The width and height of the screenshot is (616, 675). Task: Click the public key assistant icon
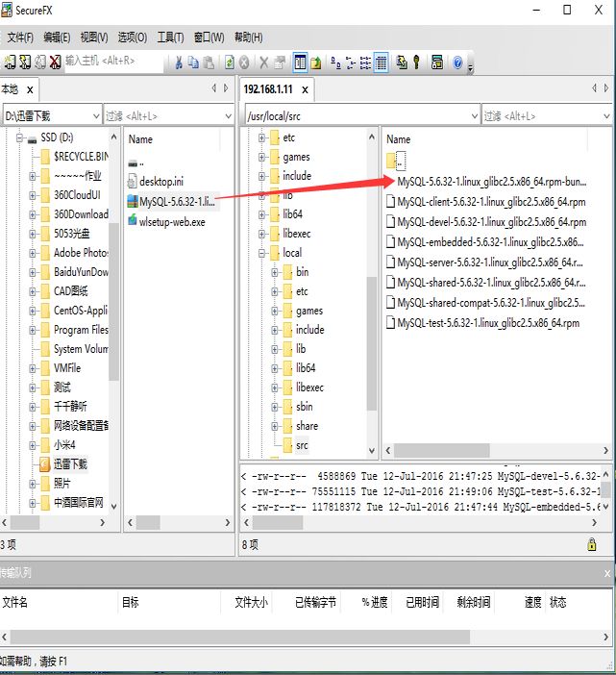click(x=416, y=62)
